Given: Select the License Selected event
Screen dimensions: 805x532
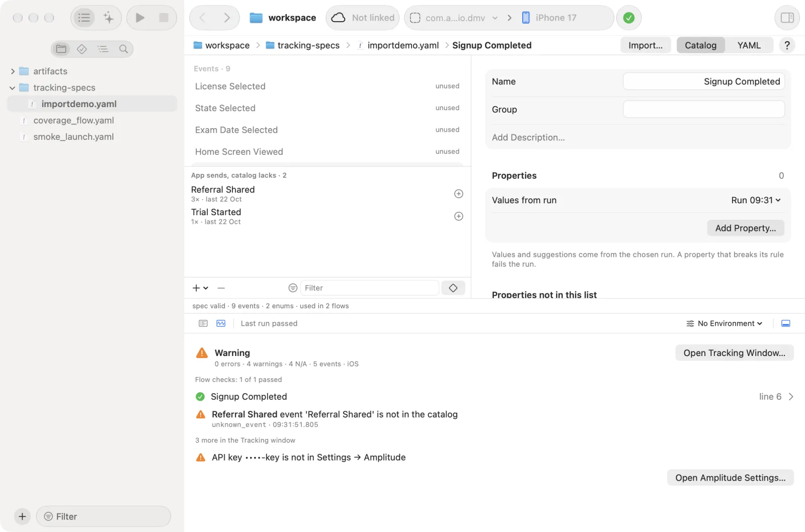Looking at the screenshot, I should 327,86.
